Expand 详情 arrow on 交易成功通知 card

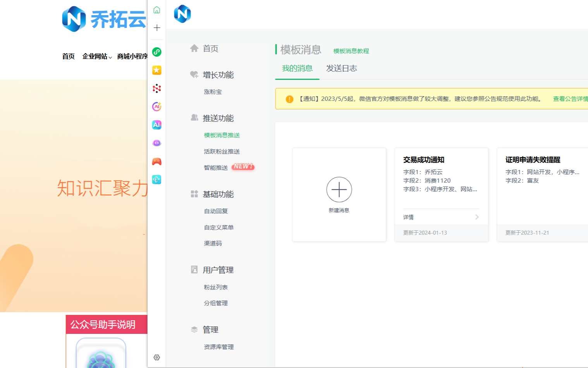pyautogui.click(x=477, y=217)
